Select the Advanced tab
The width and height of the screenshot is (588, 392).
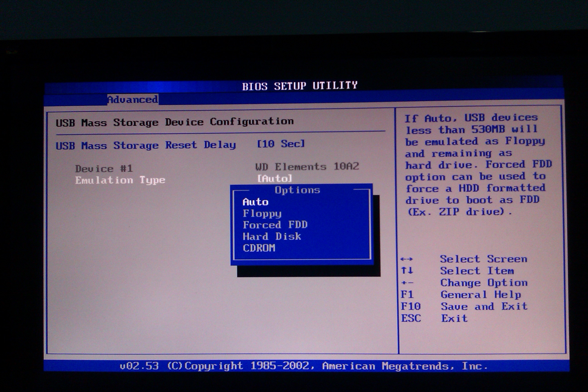coord(133,100)
